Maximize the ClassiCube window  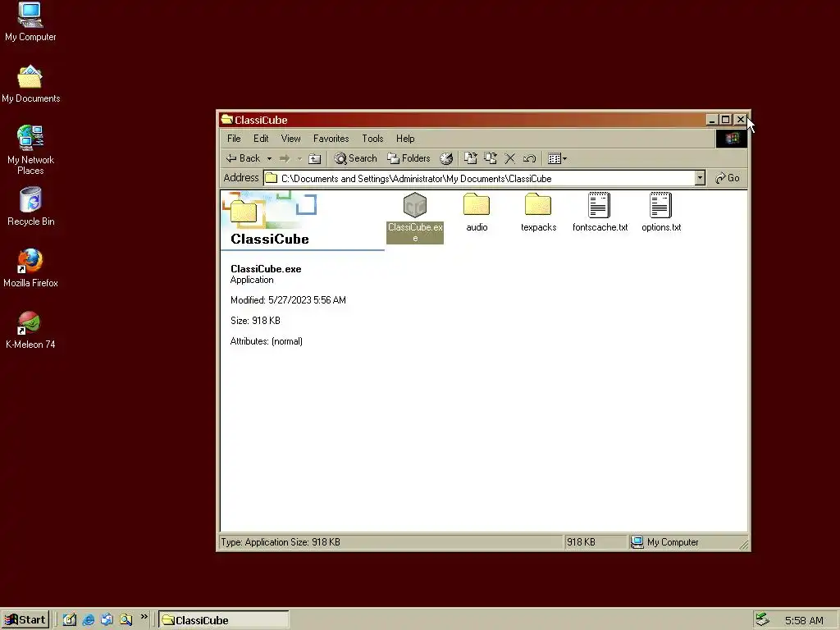[725, 120]
